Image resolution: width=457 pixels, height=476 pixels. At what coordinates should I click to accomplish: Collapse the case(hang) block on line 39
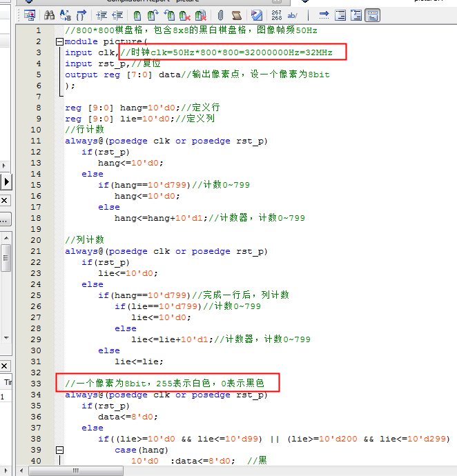pyautogui.click(x=60, y=450)
